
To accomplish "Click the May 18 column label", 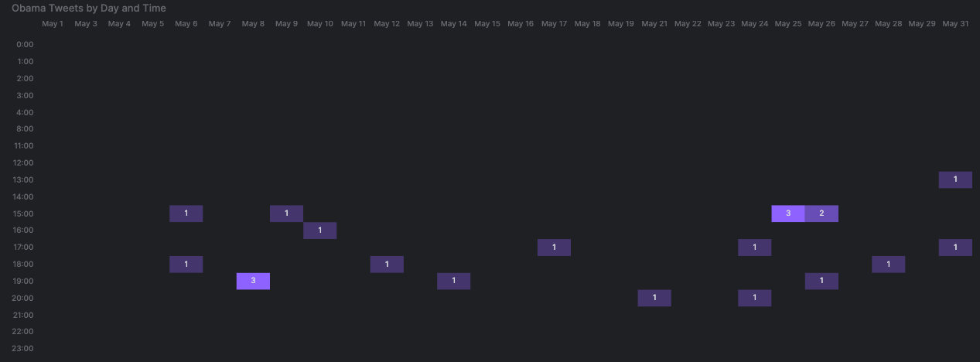I will pyautogui.click(x=588, y=24).
